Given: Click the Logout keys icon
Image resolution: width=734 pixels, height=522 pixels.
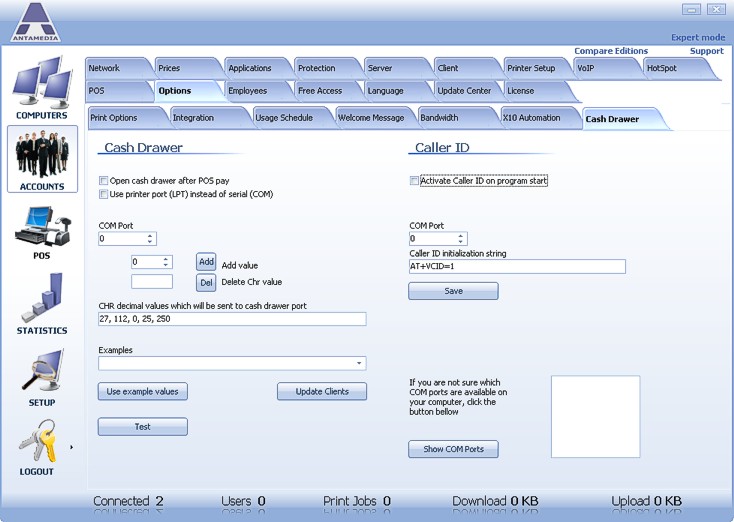Looking at the screenshot, I should point(38,441).
